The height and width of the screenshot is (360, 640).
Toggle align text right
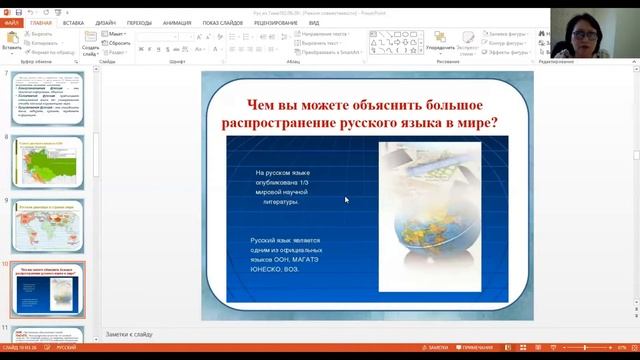point(250,49)
